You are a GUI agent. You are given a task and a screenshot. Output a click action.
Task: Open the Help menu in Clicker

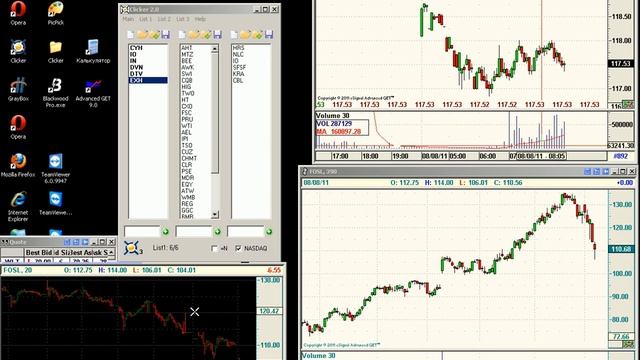coord(200,19)
